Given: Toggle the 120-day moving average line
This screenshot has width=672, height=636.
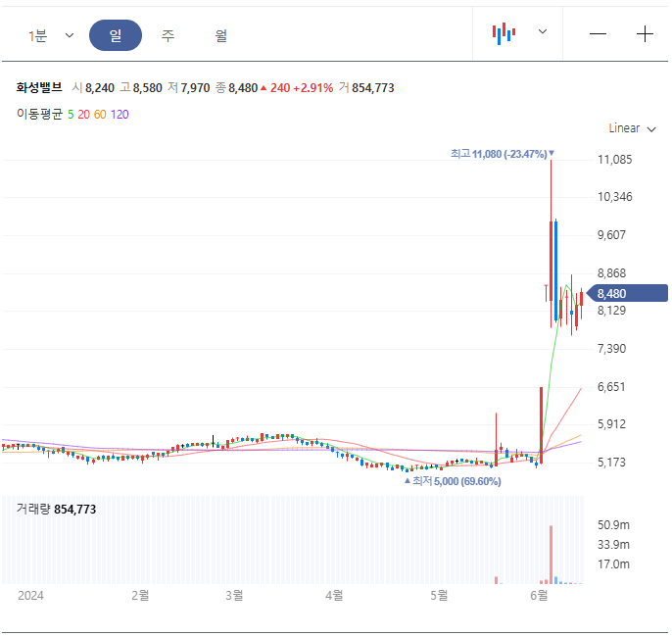Looking at the screenshot, I should click(x=120, y=115).
